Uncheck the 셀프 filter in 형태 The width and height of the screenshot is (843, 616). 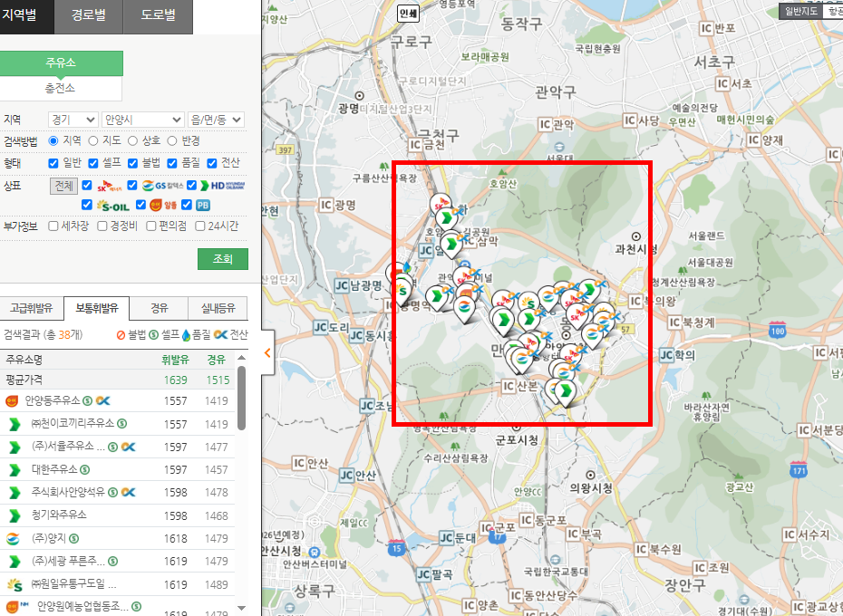tap(92, 164)
